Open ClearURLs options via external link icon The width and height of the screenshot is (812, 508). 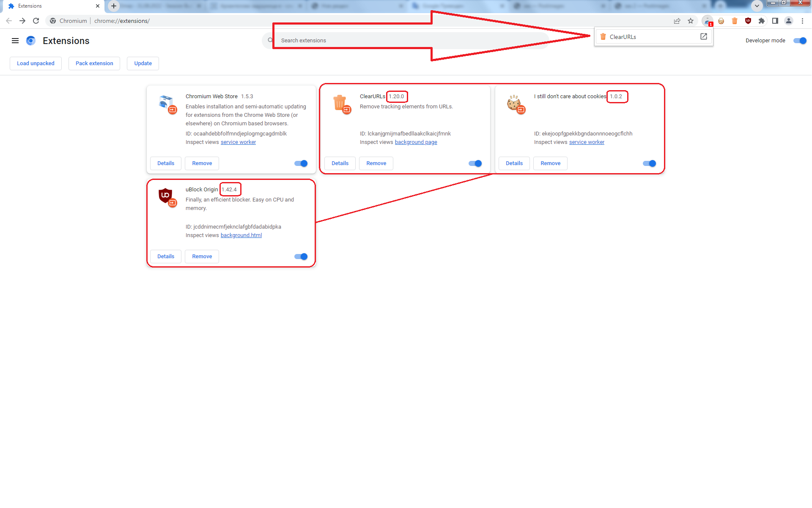coord(703,36)
